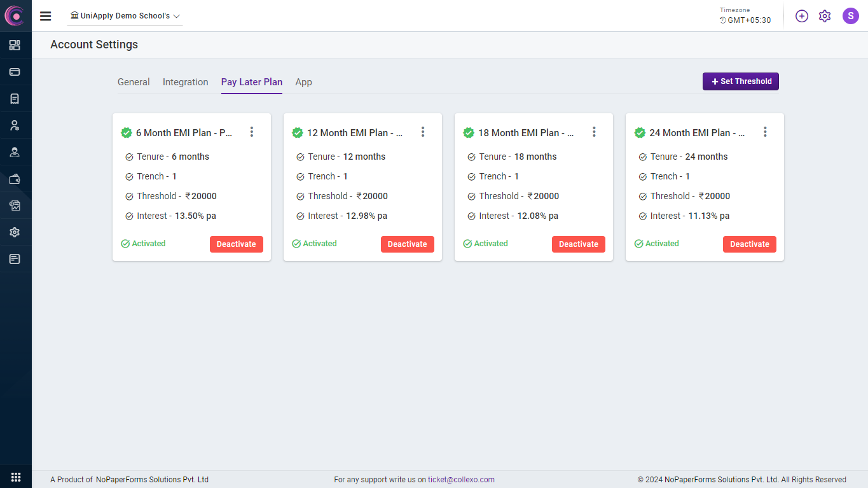This screenshot has width=868, height=488.
Task: Click the sidebar settings gear icon
Action: [x=15, y=232]
